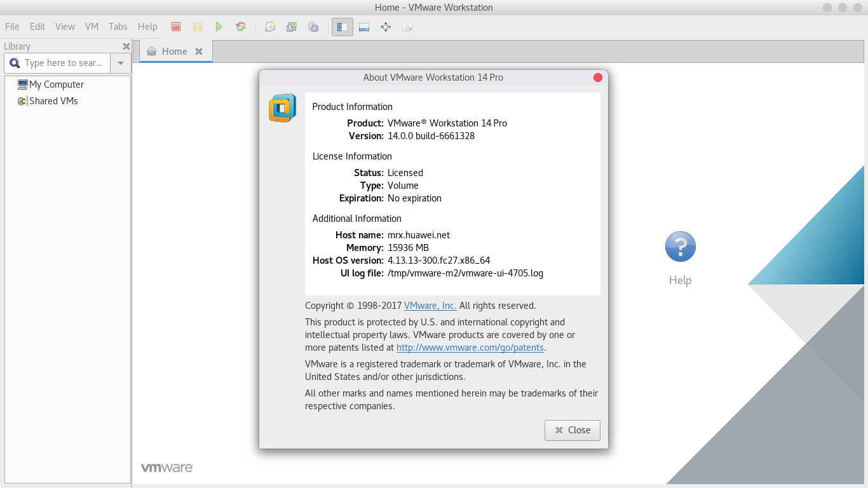Viewport: 868px width, 488px height.
Task: Open the VM menu
Action: (x=92, y=27)
